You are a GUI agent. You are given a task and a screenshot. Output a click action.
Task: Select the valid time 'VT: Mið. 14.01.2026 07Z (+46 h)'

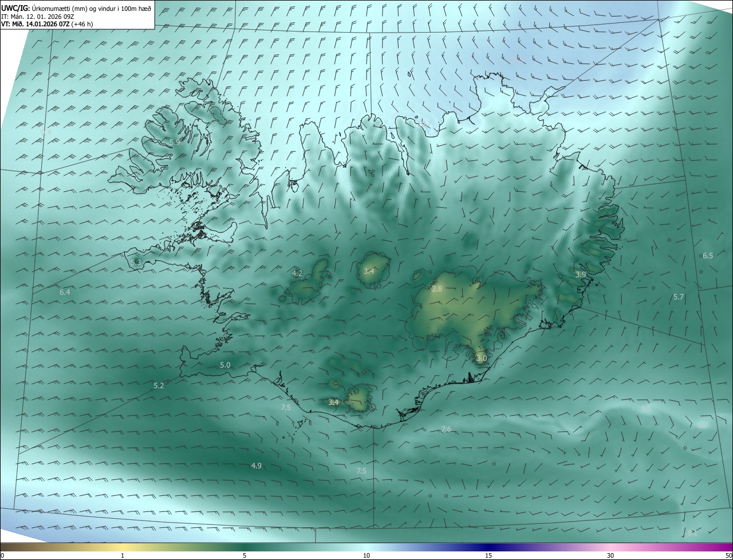click(x=48, y=24)
